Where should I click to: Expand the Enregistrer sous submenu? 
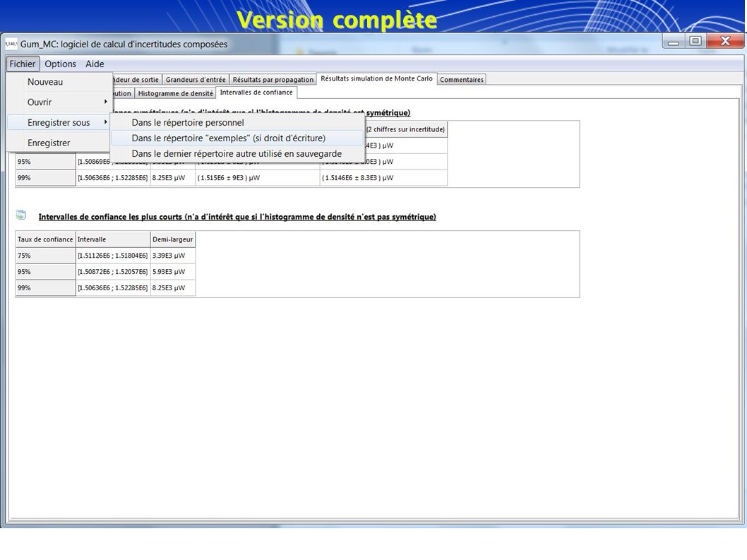[59, 122]
